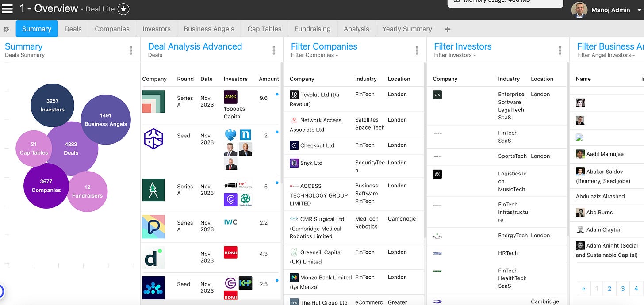Click the GFC investor logo
This screenshot has width=644, height=305.
437,95
